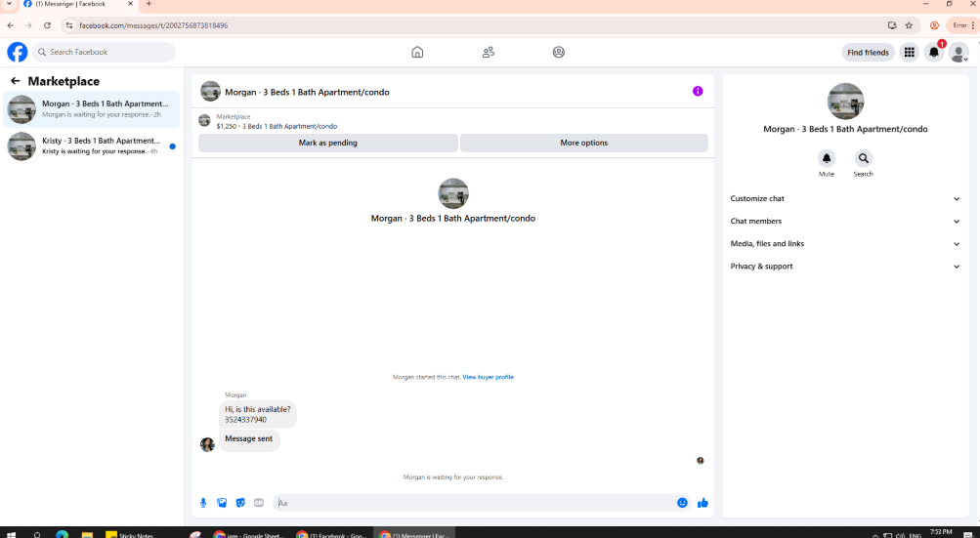980x538 pixels.
Task: Select Morgan conversation in Marketplace list
Action: 91,109
